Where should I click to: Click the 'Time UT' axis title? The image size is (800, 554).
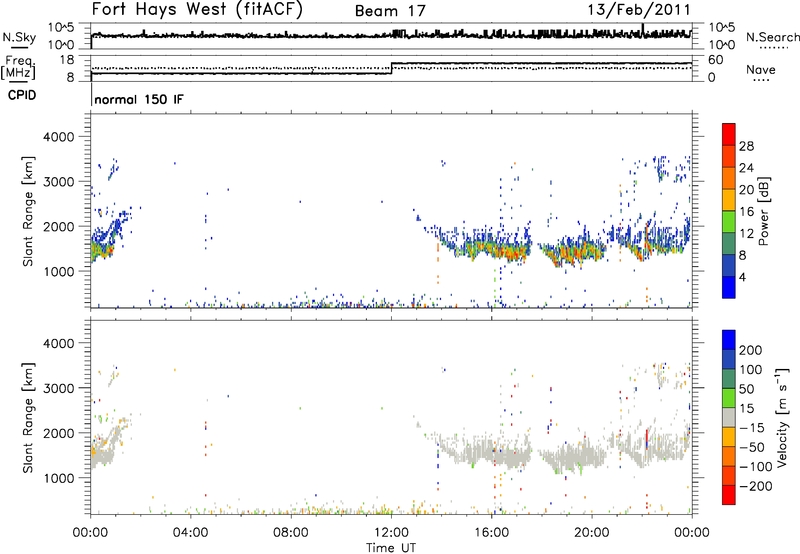(391, 548)
